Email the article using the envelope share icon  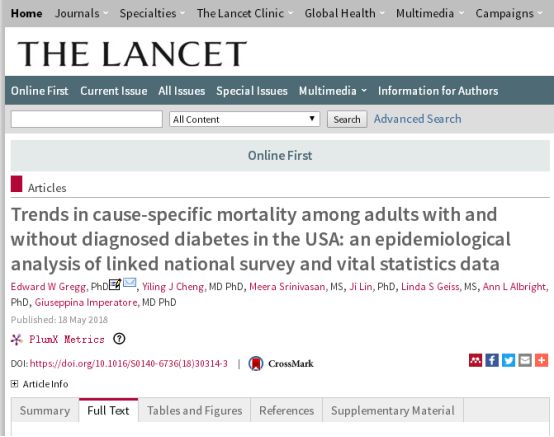(x=525, y=360)
